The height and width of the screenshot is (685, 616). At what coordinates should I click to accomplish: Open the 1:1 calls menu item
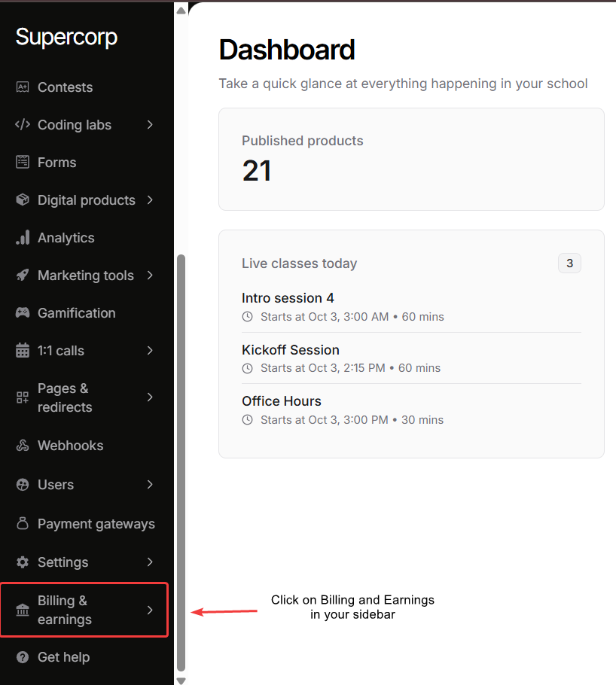(x=61, y=351)
